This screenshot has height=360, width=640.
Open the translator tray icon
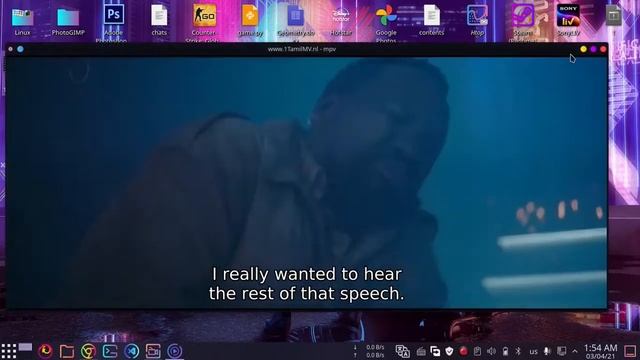click(402, 351)
